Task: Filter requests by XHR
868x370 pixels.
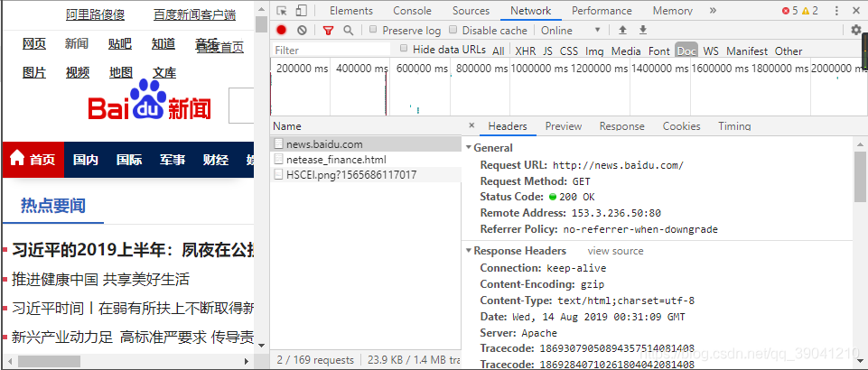Action: click(526, 51)
